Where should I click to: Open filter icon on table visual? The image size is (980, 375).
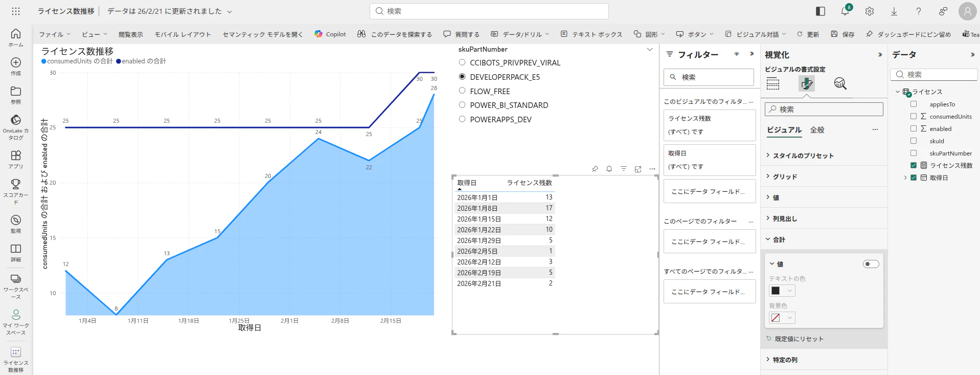click(624, 169)
